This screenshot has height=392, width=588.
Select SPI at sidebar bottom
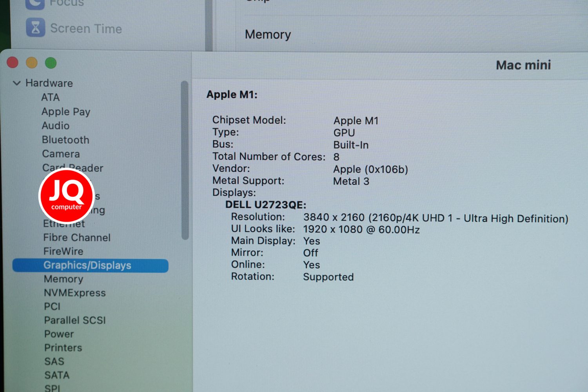click(52, 388)
